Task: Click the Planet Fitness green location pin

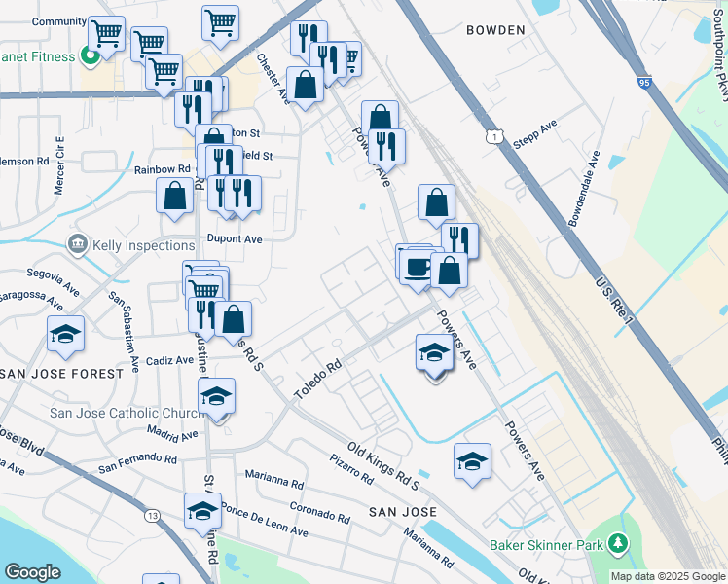Action: point(91,56)
